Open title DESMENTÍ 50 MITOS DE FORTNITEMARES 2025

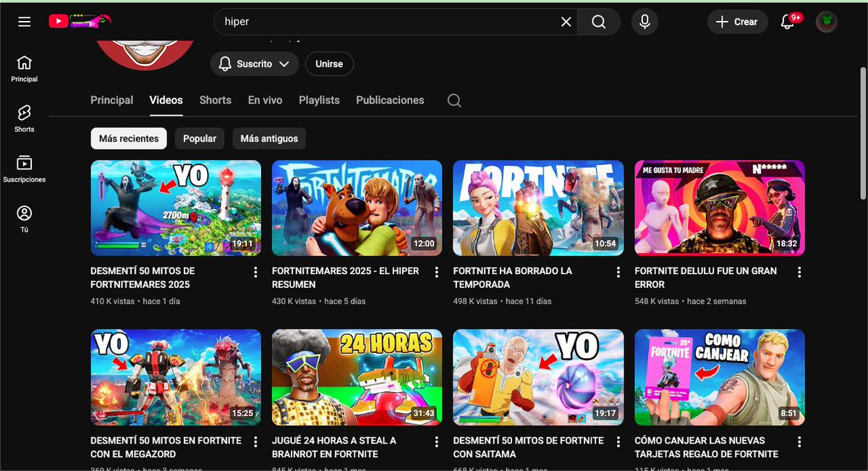[143, 278]
